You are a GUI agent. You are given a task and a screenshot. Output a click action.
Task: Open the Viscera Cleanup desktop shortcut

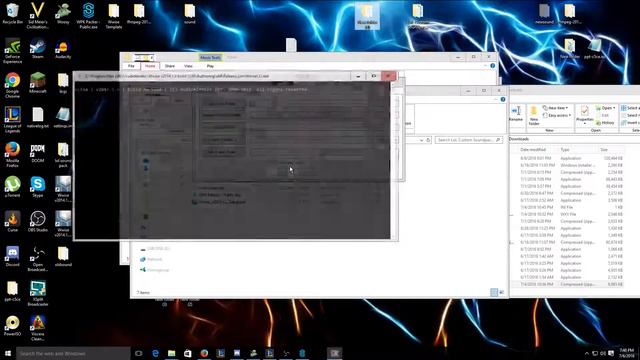[x=38, y=328]
